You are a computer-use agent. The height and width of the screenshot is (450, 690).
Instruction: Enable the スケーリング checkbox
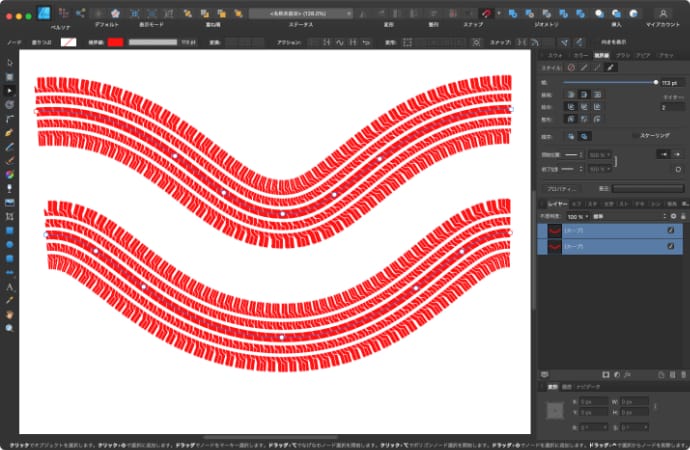point(633,134)
